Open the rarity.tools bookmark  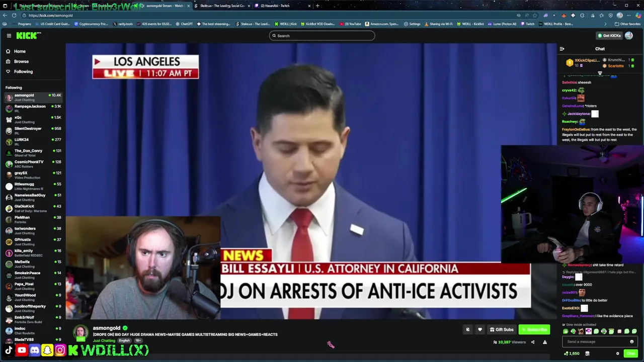coord(122,24)
